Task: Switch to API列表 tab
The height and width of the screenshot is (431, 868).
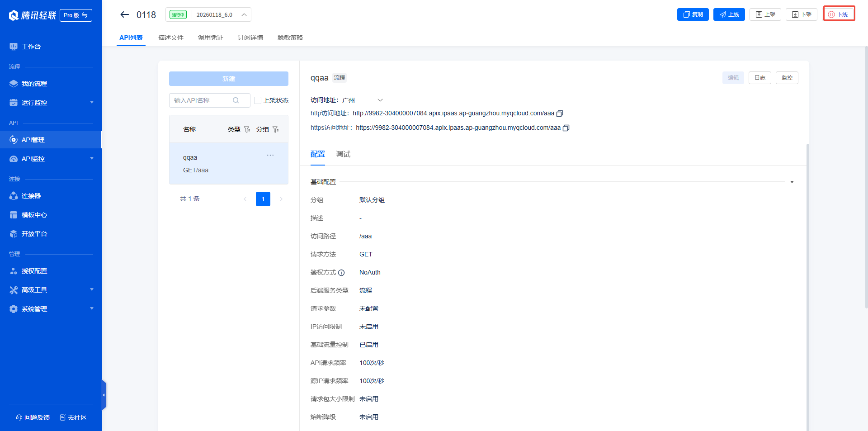Action: point(131,38)
